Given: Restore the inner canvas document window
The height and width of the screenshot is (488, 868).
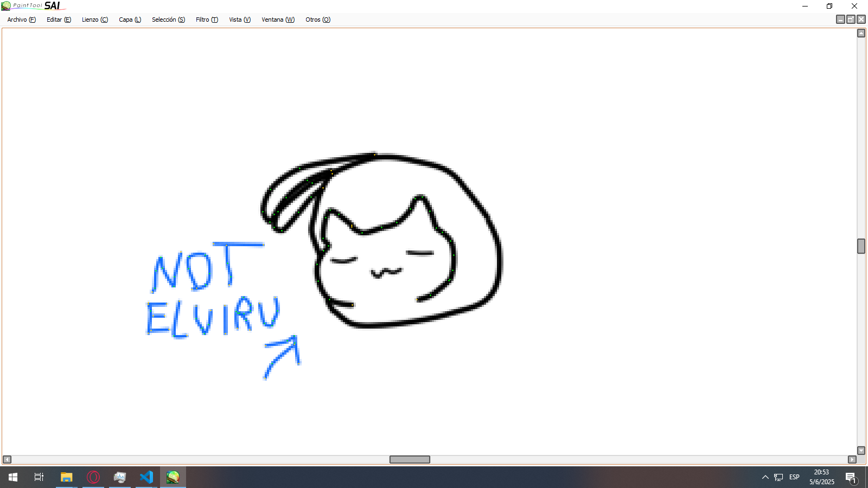Looking at the screenshot, I should [x=851, y=20].
